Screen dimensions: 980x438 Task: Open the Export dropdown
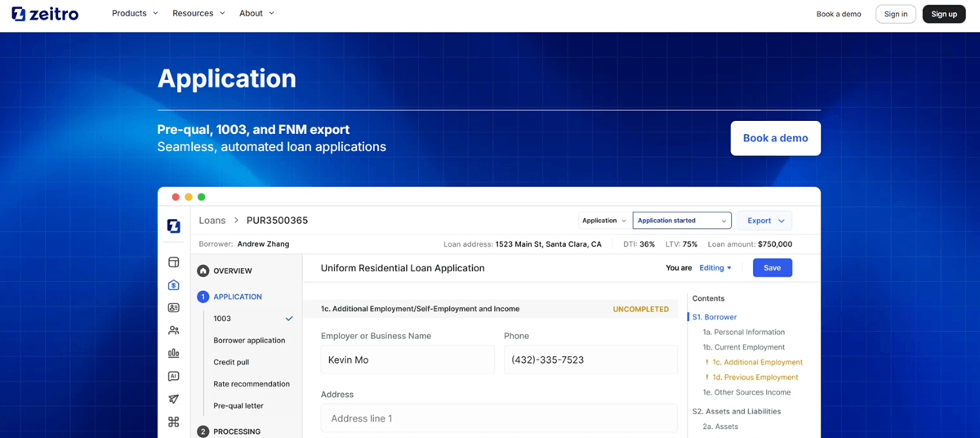pyautogui.click(x=764, y=221)
